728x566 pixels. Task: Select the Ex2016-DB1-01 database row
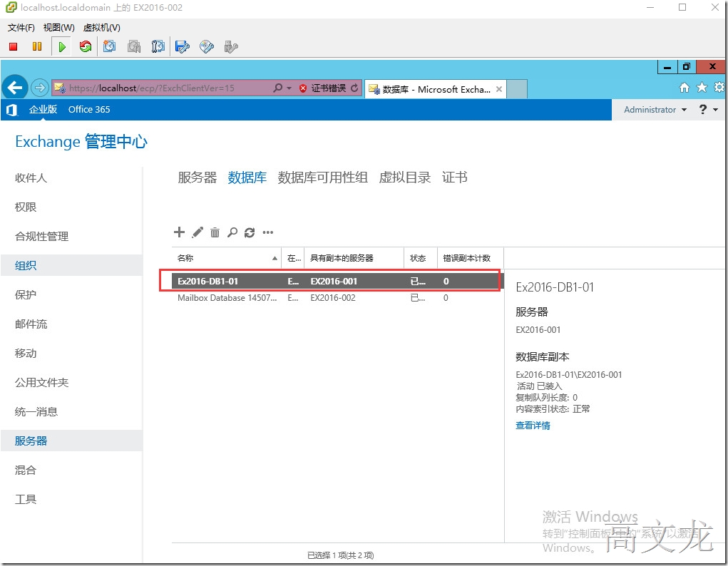pos(337,281)
